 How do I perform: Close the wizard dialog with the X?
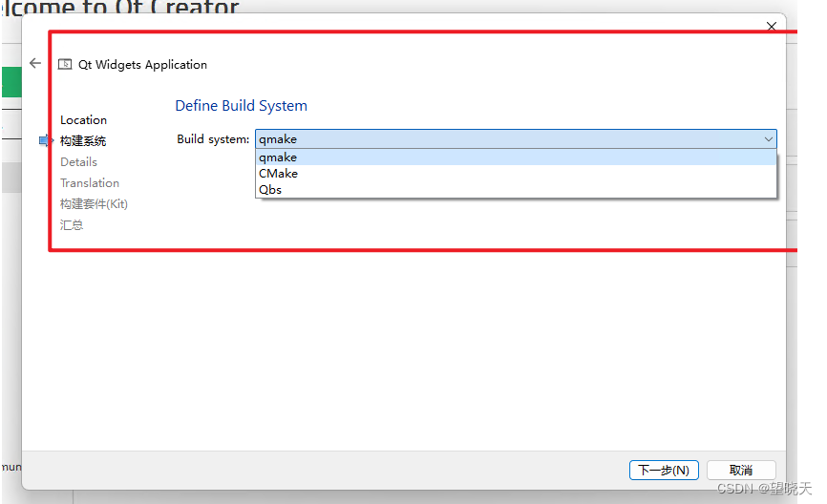point(771,26)
